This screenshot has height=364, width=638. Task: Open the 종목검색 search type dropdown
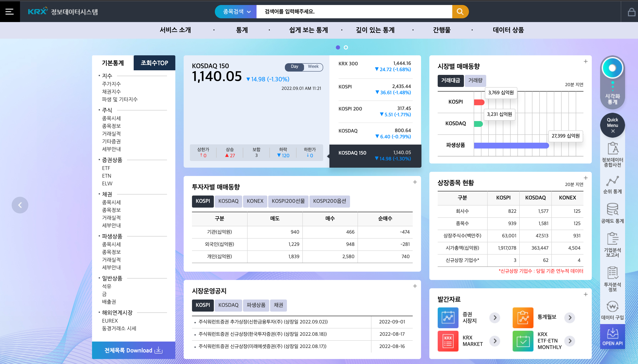[236, 11]
